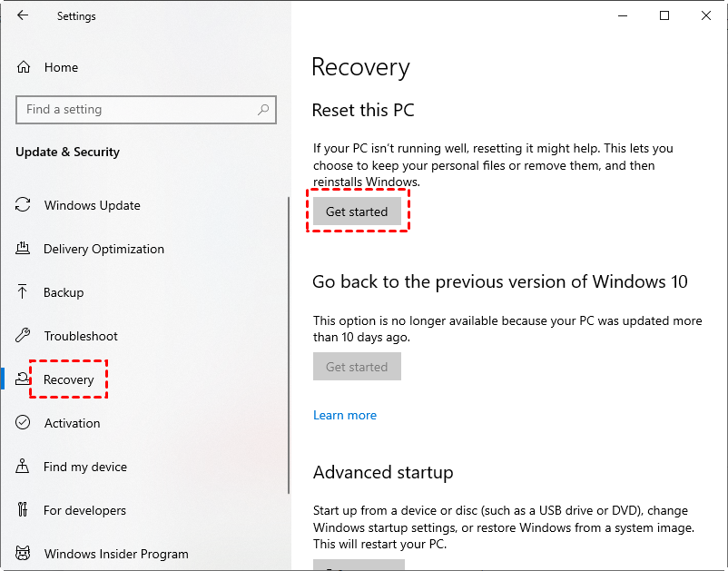Click the search magnifier icon
Viewport: 728px width, 571px height.
pos(263,110)
